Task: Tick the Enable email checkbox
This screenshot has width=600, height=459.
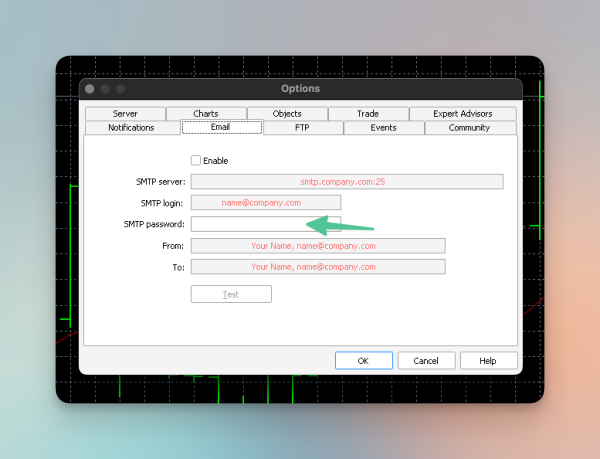Action: [x=196, y=160]
